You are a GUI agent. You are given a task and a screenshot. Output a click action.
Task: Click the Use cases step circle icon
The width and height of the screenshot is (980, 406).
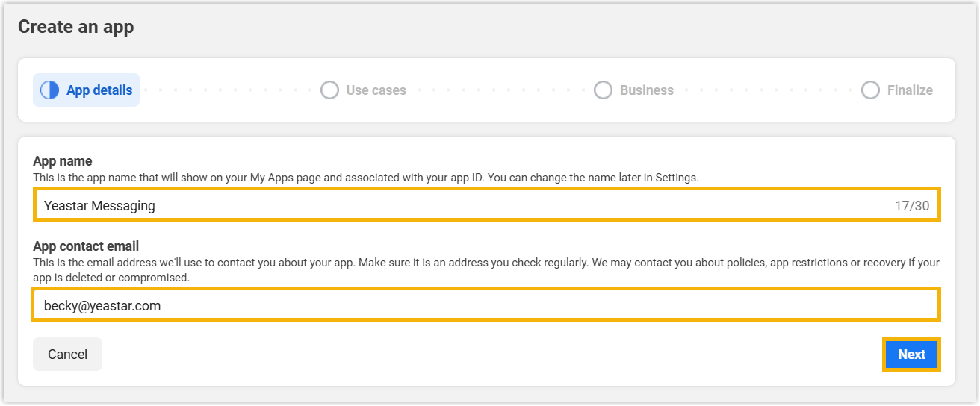point(329,90)
